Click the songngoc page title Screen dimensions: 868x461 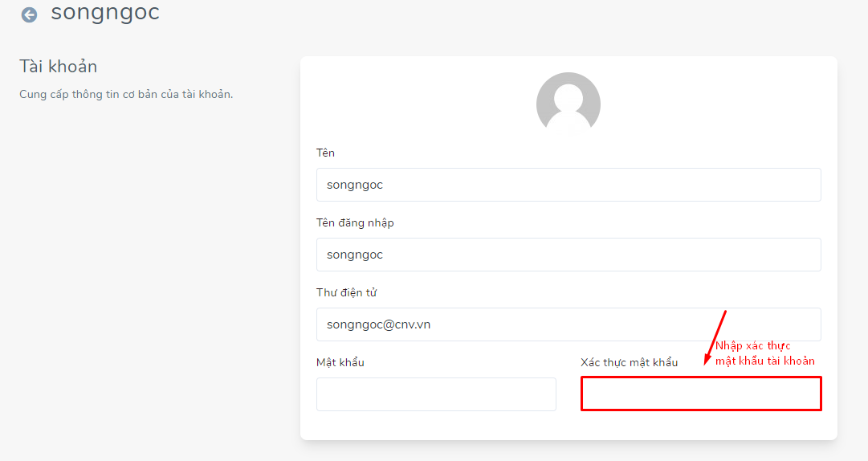105,12
